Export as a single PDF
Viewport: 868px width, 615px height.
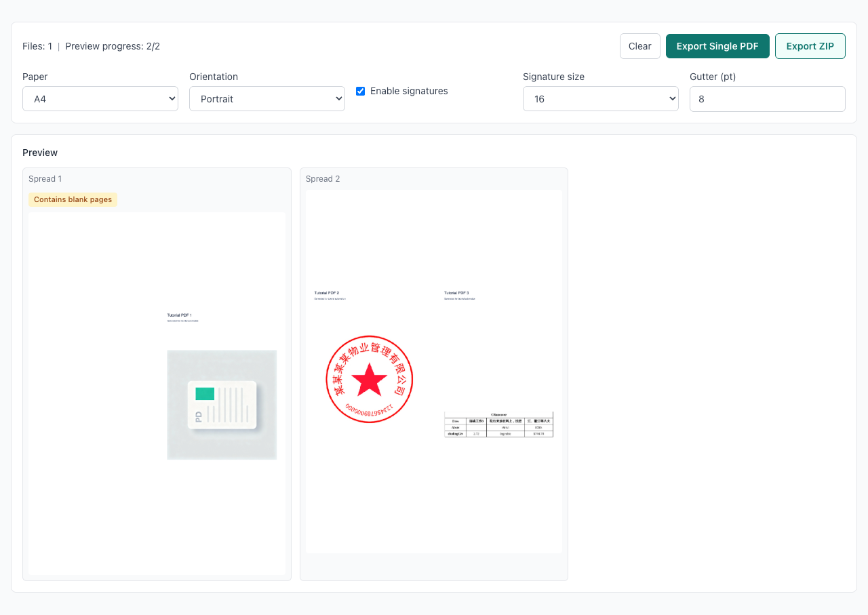[x=717, y=46]
